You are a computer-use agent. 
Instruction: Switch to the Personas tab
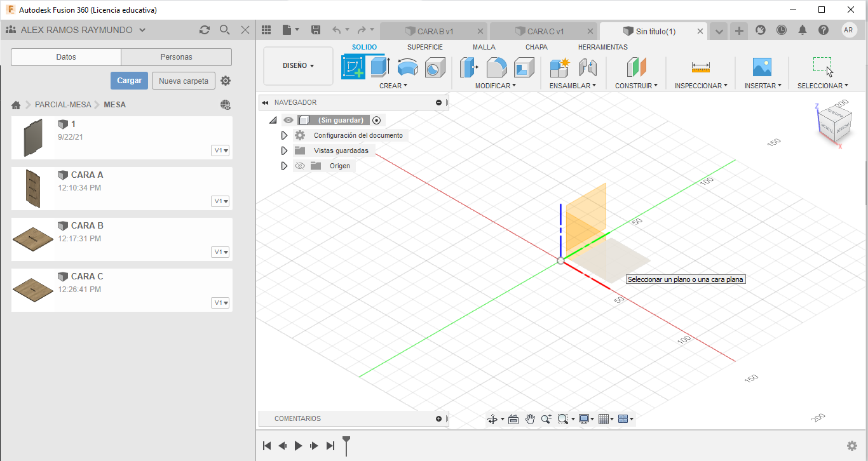(x=177, y=57)
